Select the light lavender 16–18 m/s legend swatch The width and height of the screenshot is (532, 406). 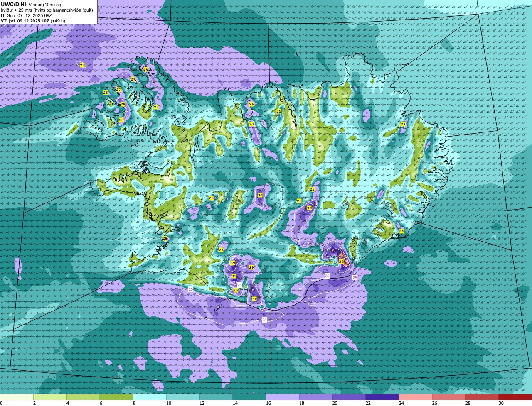[283, 397]
